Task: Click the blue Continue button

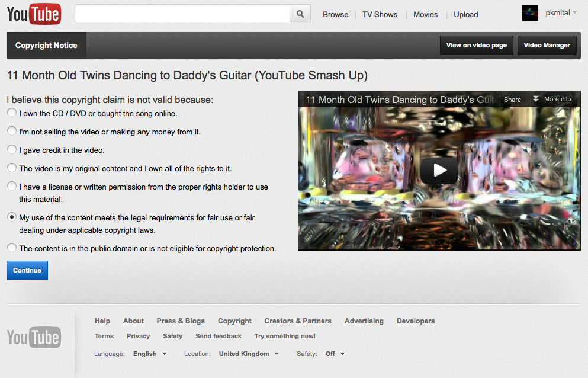Action: (x=27, y=270)
